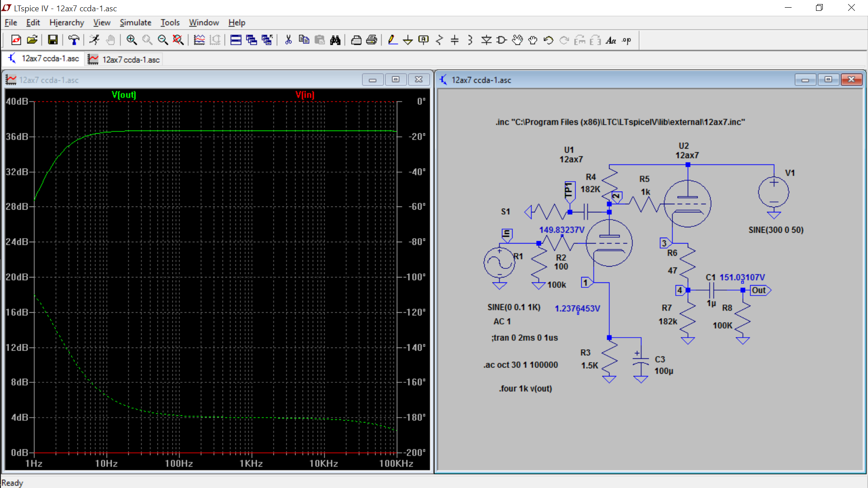868x488 pixels.
Task: Click the 'SINE(300 0 50)' source value
Action: coord(776,230)
